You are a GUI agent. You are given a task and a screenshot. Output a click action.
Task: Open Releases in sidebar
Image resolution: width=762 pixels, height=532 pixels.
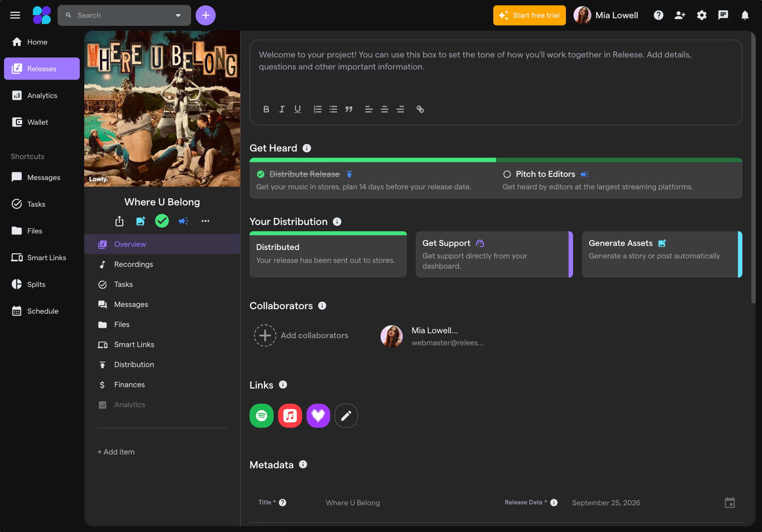(x=42, y=69)
